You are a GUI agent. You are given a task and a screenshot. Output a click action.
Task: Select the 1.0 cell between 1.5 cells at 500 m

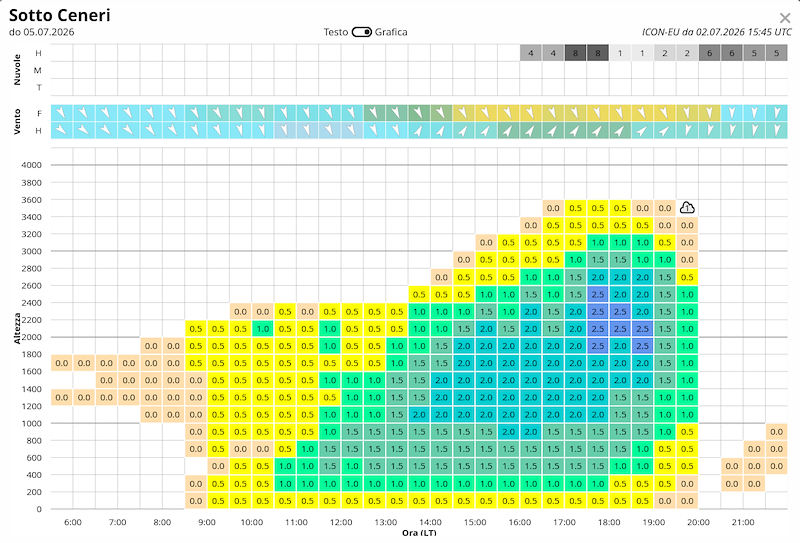[x=353, y=466]
